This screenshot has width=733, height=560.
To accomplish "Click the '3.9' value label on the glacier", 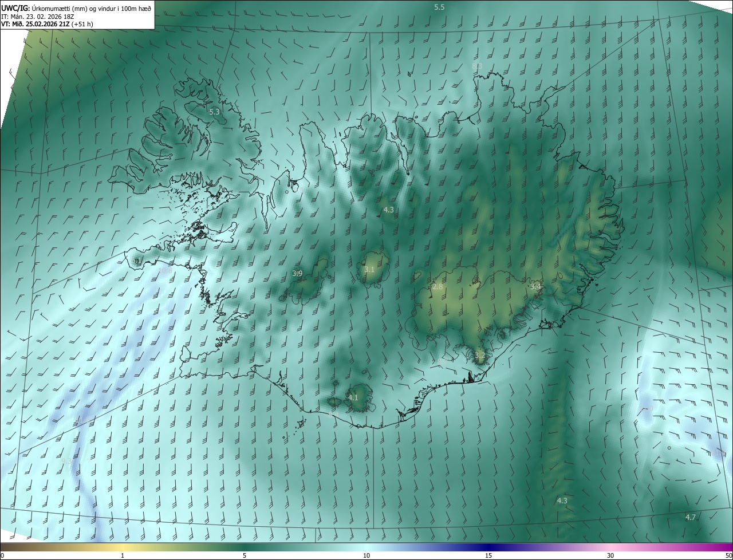I will pyautogui.click(x=297, y=274).
